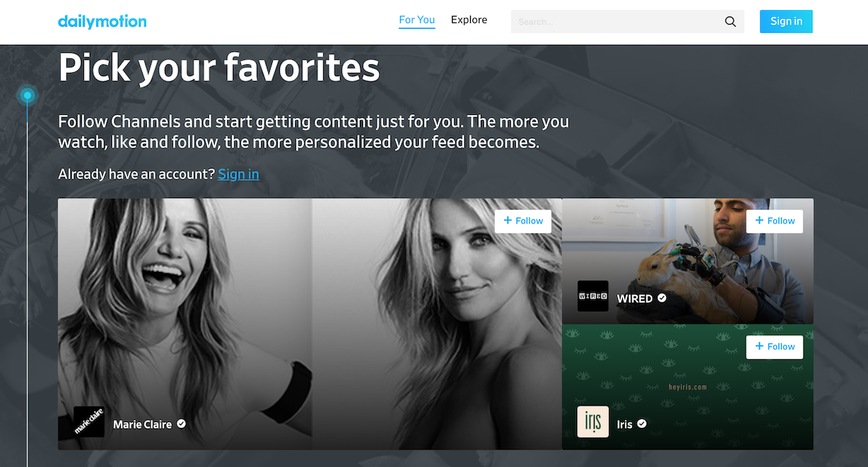Click the Marie Claire channel logo
The width and height of the screenshot is (868, 467).
pos(89,422)
